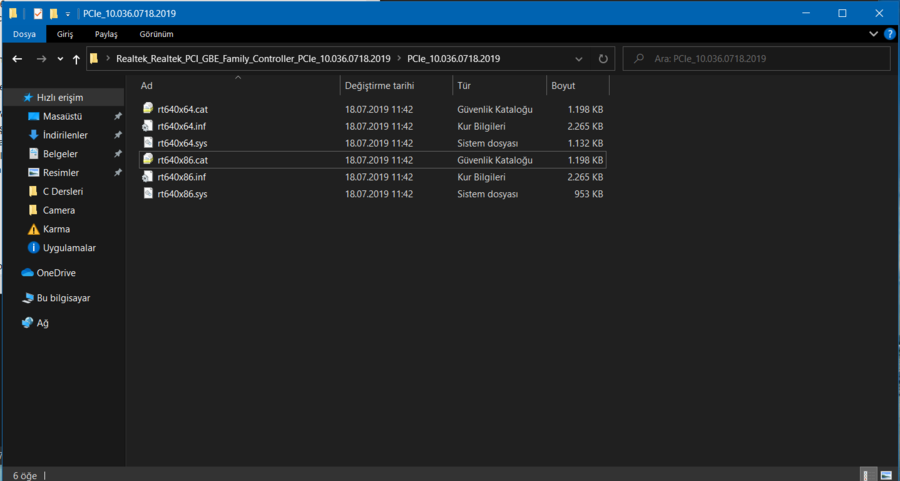Screen dimensions: 900x481
Task: Click the Up one level arrow
Action: [x=76, y=59]
